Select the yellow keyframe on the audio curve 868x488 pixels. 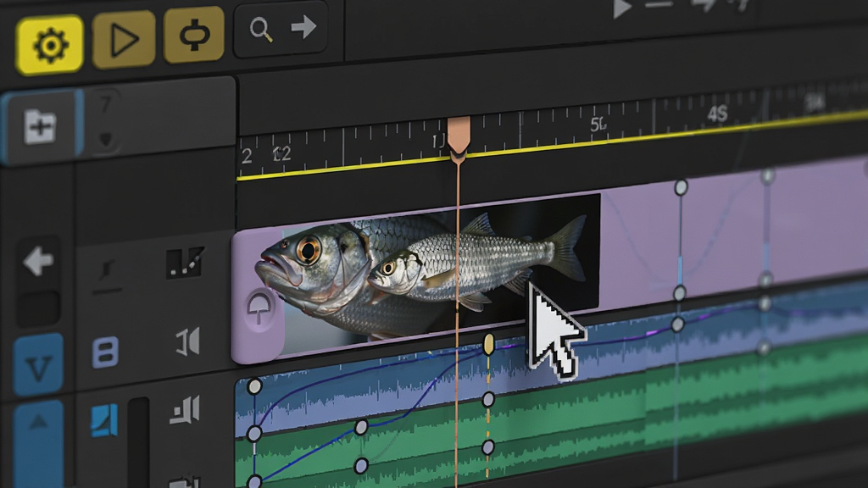[x=489, y=344]
